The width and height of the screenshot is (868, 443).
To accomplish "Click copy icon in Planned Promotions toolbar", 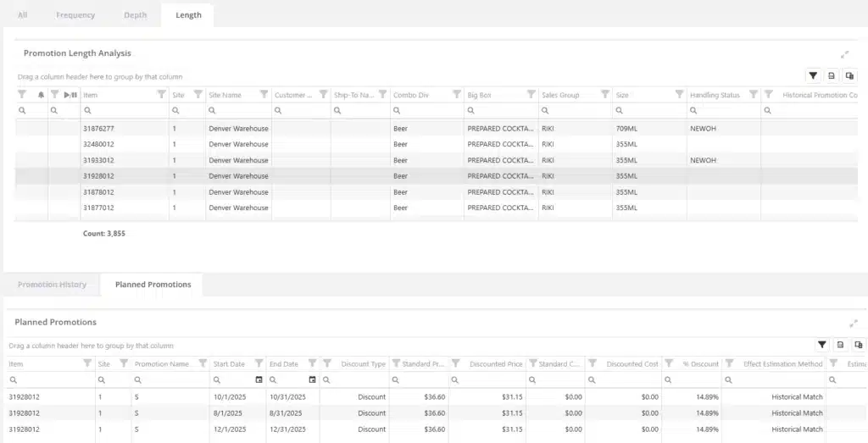I will click(x=859, y=345).
